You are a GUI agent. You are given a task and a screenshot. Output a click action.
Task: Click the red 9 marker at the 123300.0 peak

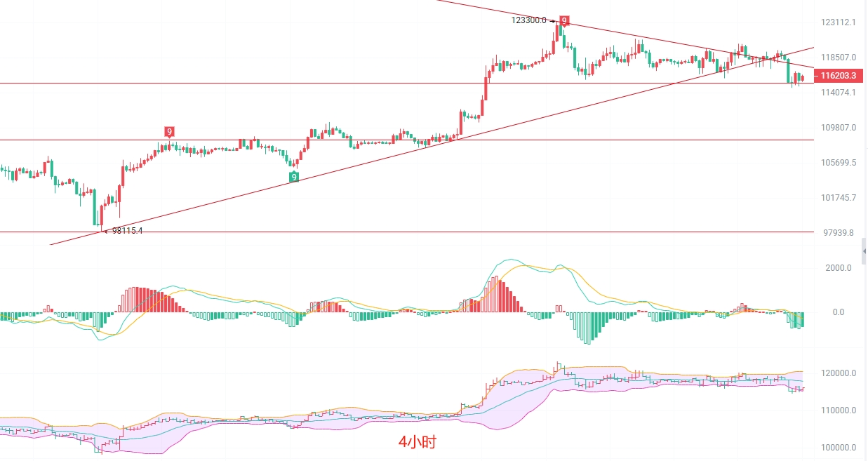pos(564,20)
